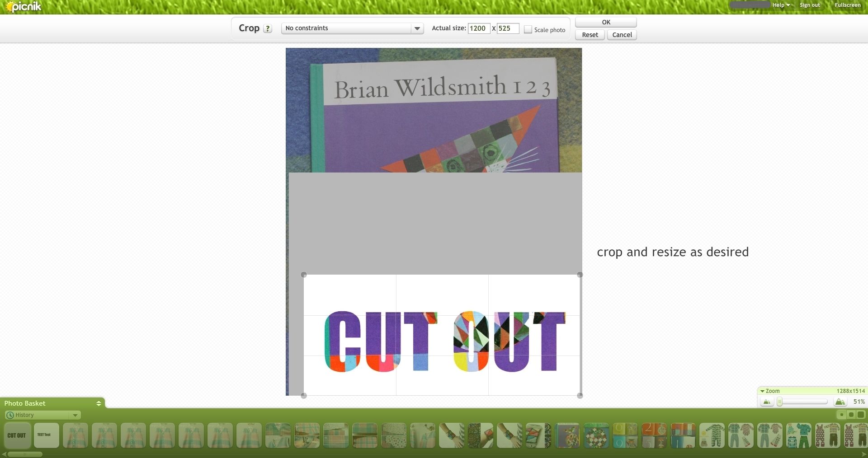Open the History dropdown in Photo Basket

coord(42,415)
